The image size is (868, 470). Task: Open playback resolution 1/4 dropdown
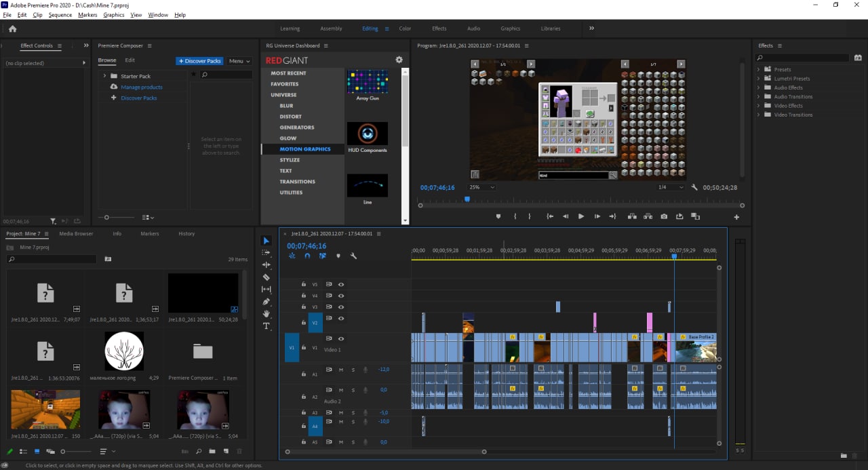pos(671,187)
